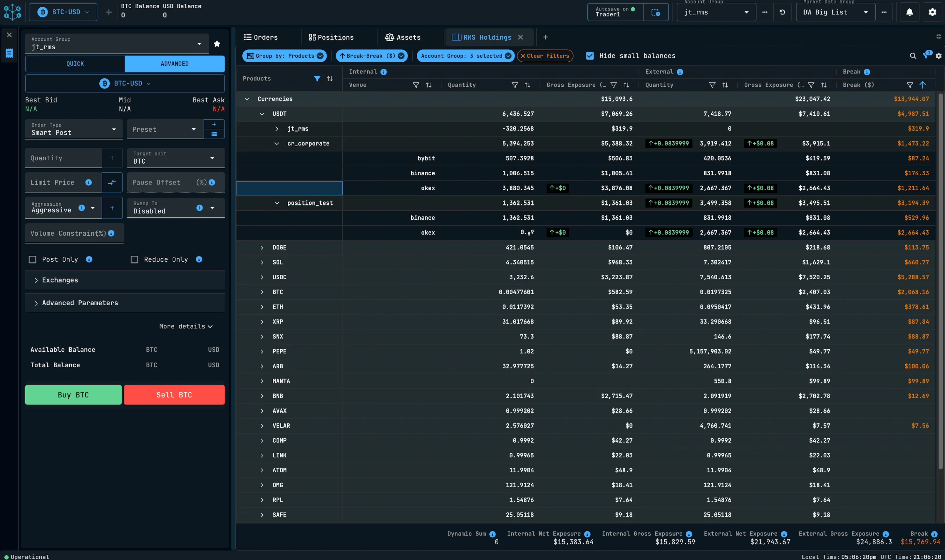Sort the Products column
This screenshot has height=560, width=945.
pos(330,78)
